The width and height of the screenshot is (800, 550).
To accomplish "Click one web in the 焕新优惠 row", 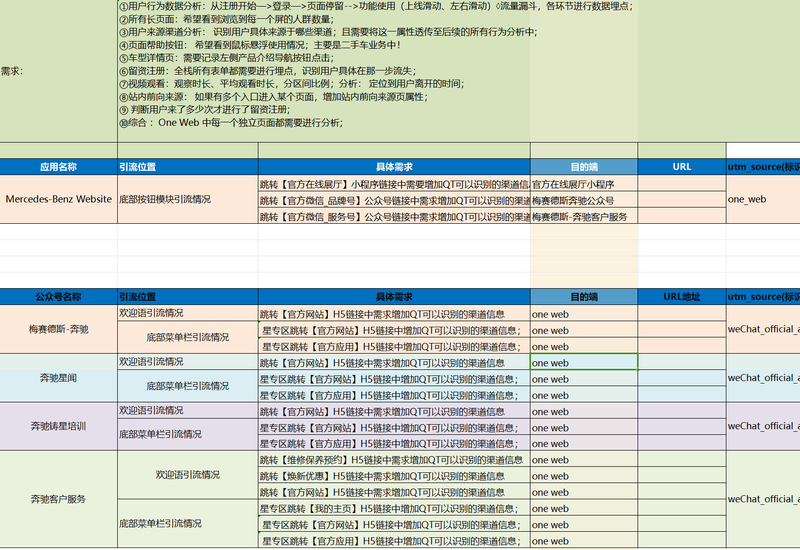I will click(x=584, y=476).
